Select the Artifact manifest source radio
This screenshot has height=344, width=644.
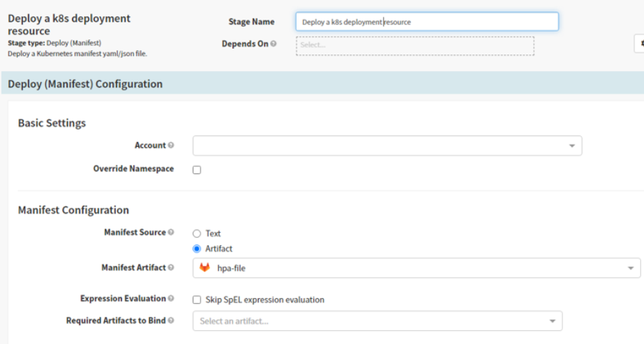pyautogui.click(x=197, y=249)
